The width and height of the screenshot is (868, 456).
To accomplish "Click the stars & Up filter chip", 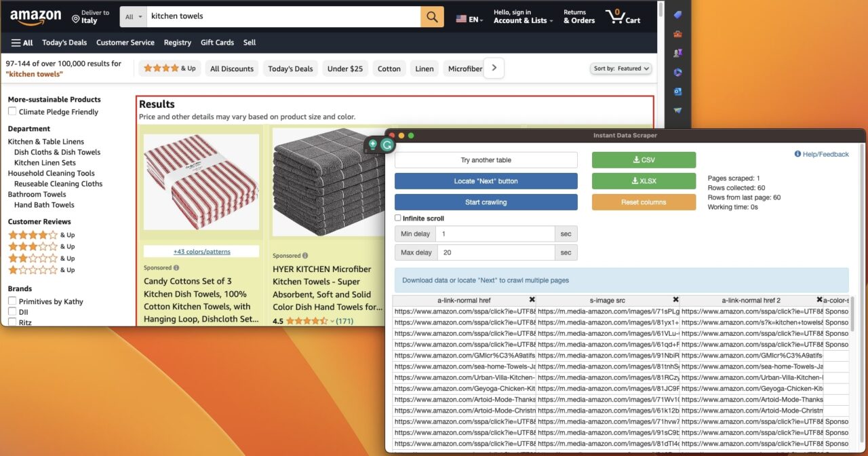I will (170, 69).
